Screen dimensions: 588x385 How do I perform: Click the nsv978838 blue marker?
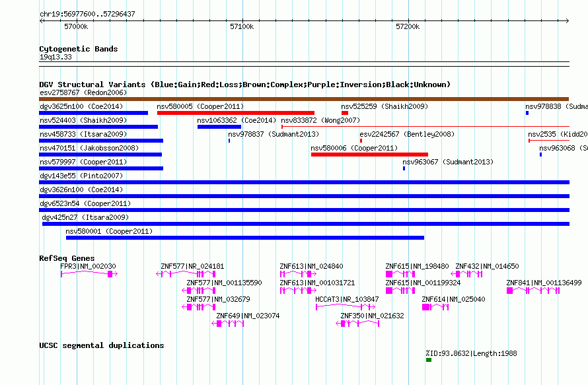(527, 113)
